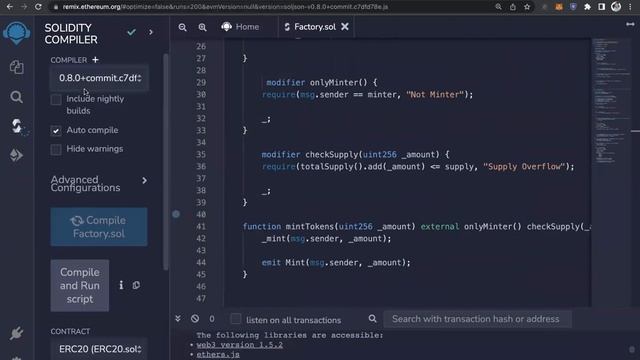This screenshot has height=360, width=640.
Task: Open the ethers.js link
Action: [x=218, y=354]
